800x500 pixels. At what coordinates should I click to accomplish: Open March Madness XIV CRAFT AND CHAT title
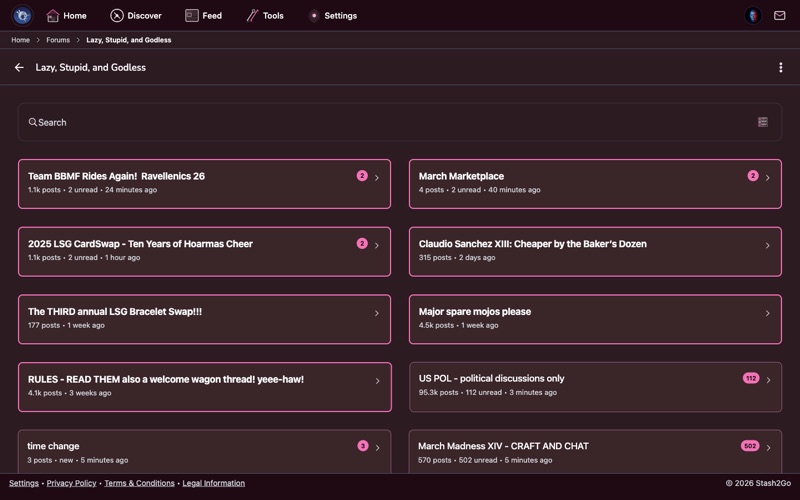pyautogui.click(x=504, y=446)
